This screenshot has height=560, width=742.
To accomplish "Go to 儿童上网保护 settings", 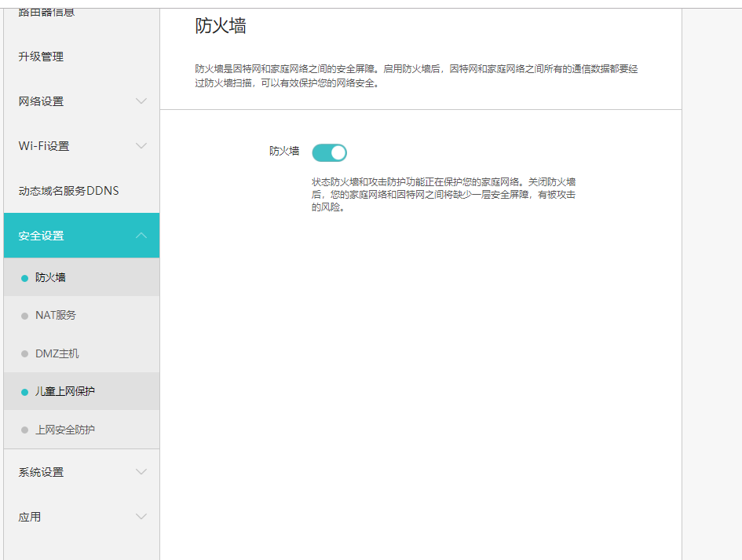I will click(65, 391).
